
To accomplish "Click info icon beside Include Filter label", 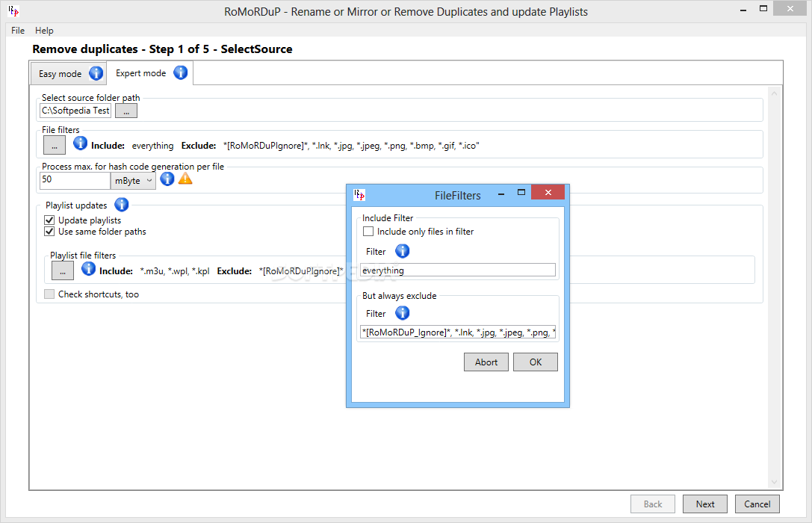I will (403, 251).
